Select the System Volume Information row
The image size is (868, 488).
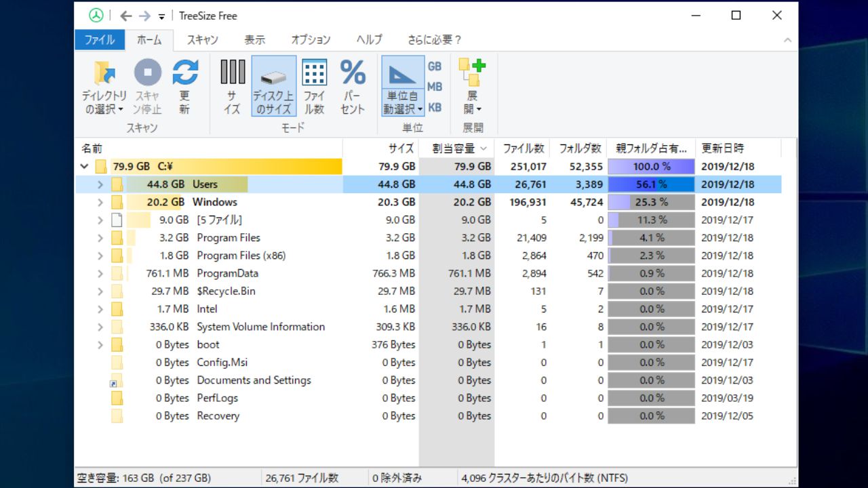tap(429, 327)
